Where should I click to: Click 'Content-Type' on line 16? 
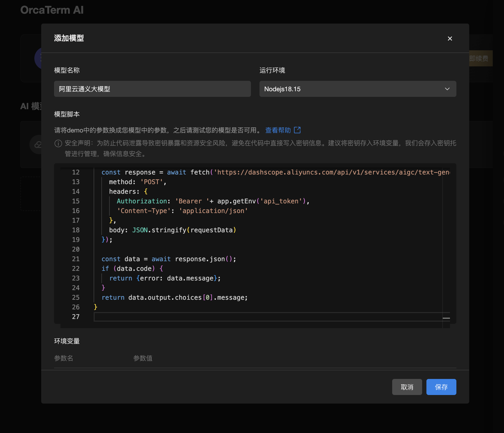144,211
